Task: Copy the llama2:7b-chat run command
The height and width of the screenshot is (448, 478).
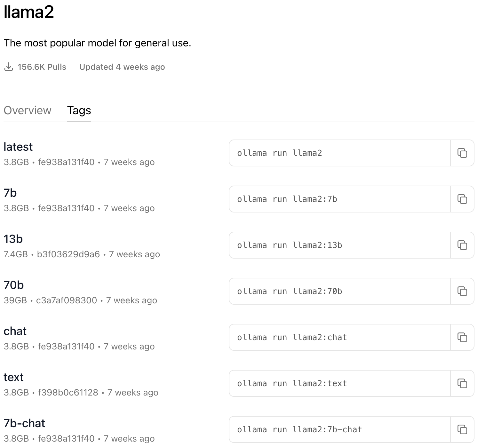Action: (x=462, y=429)
